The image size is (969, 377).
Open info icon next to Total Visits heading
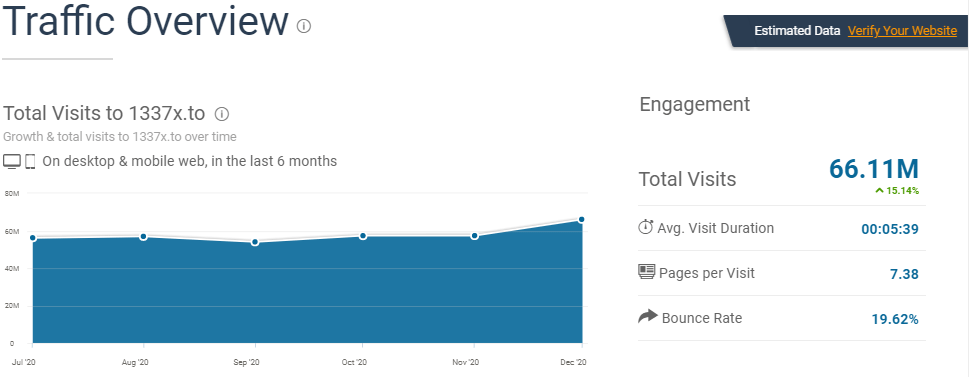[222, 114]
